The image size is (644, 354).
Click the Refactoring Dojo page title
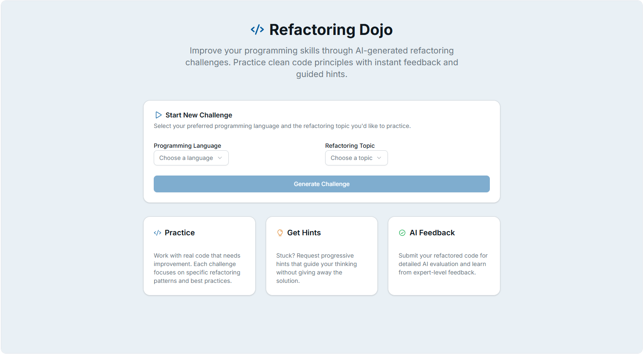click(x=331, y=30)
